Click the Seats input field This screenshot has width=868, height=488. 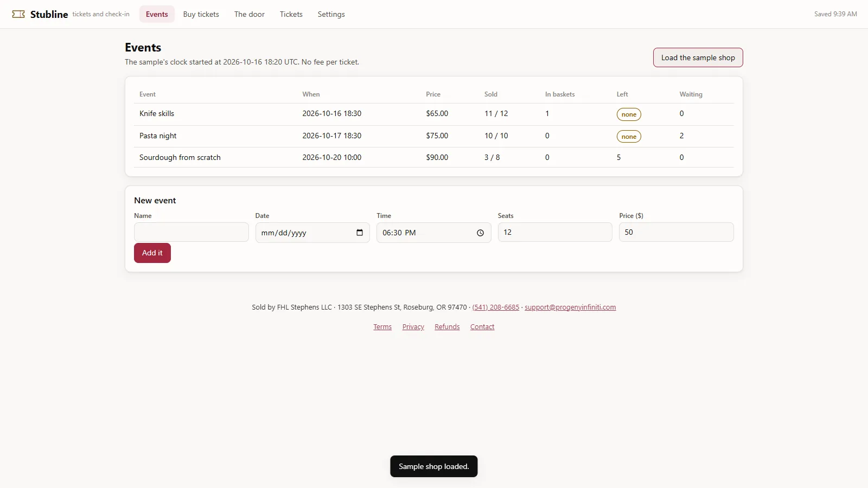point(555,232)
